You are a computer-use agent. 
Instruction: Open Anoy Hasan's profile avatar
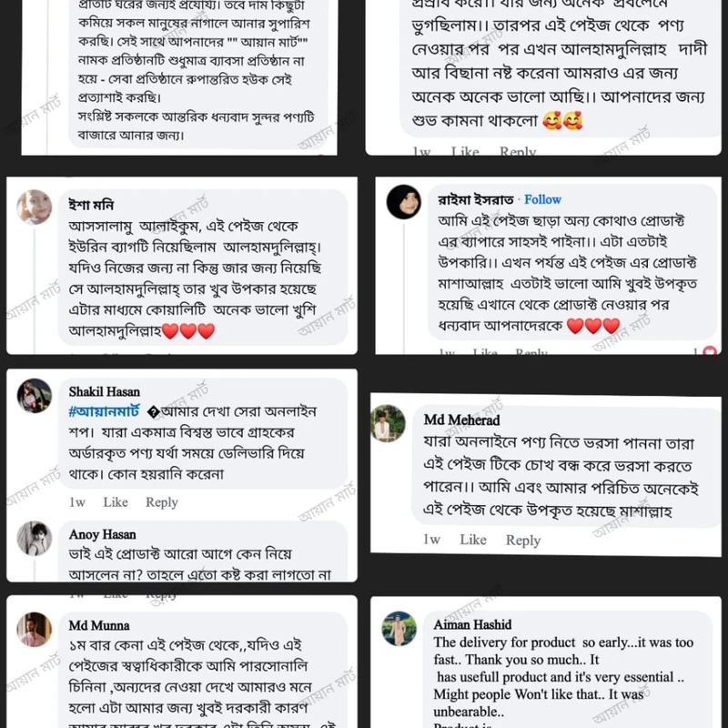(x=35, y=539)
